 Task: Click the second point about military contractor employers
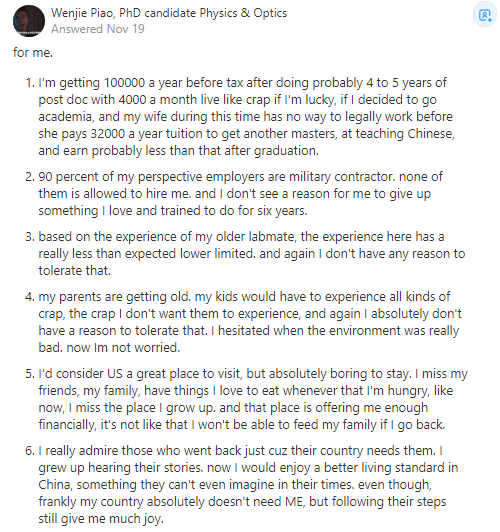point(241,193)
